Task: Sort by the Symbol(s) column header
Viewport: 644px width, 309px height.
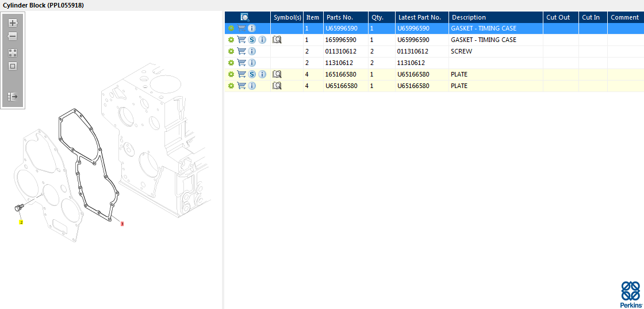Action: pos(287,17)
